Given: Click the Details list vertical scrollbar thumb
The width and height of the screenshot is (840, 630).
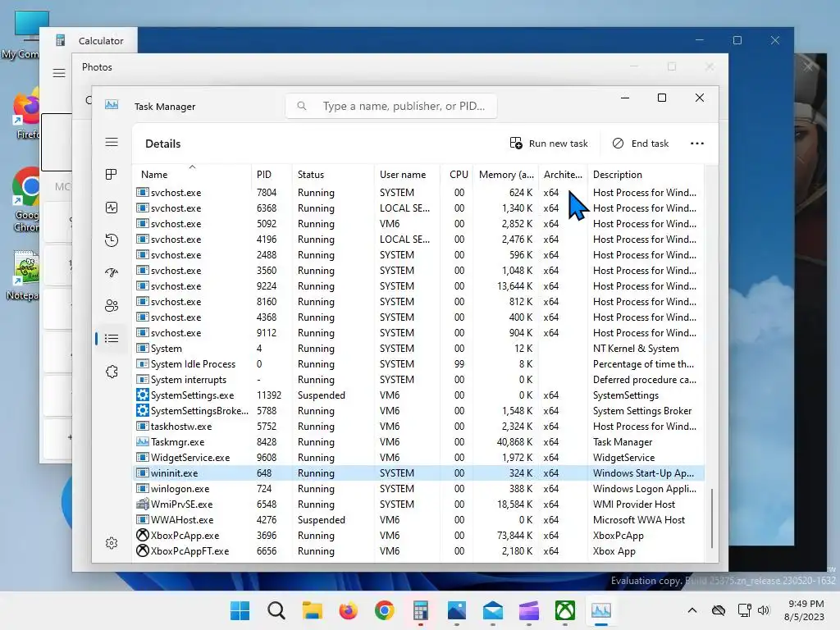Looking at the screenshot, I should point(711,518).
